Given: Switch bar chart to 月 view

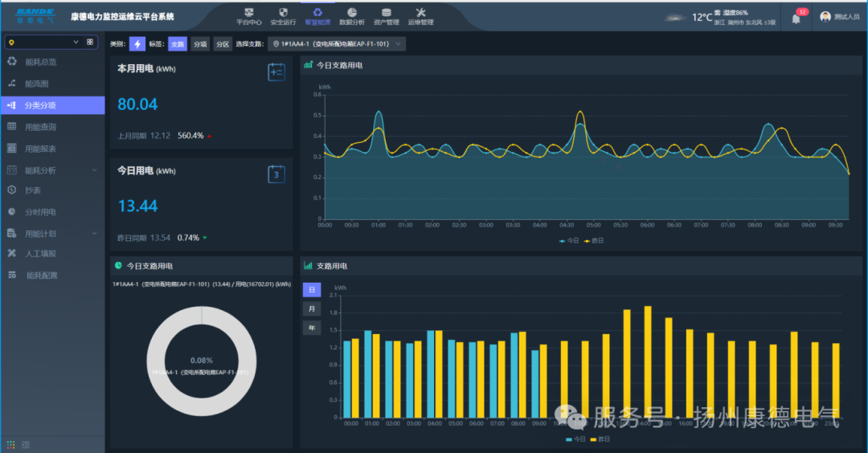Looking at the screenshot, I should [x=311, y=308].
